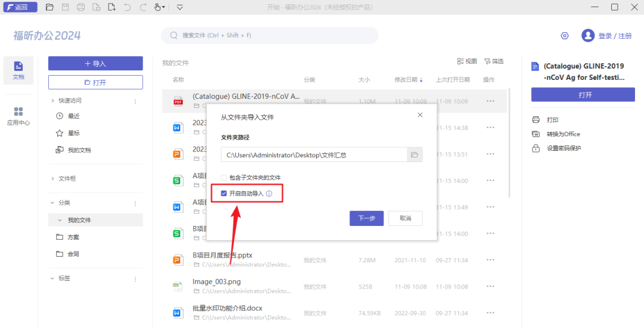644x329 pixels.
Task: Select the 文档 sidebar tab
Action: coord(18,70)
